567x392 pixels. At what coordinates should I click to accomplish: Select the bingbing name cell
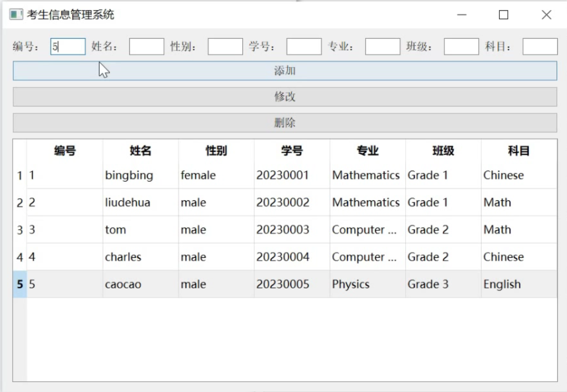pos(141,175)
